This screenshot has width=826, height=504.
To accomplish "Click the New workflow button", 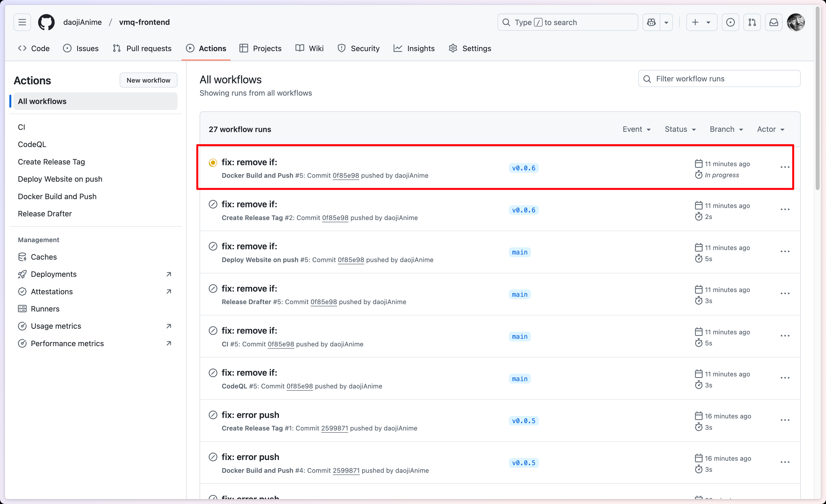I will [148, 80].
